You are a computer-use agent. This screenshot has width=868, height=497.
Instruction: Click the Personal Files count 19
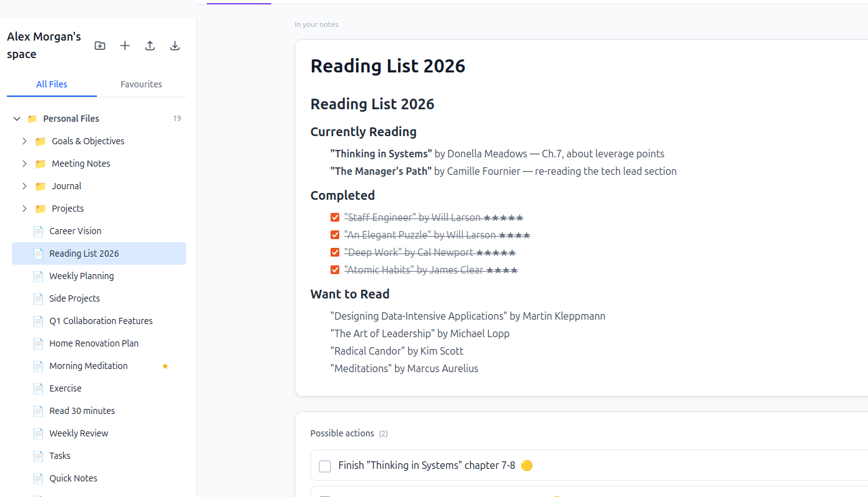tap(177, 119)
